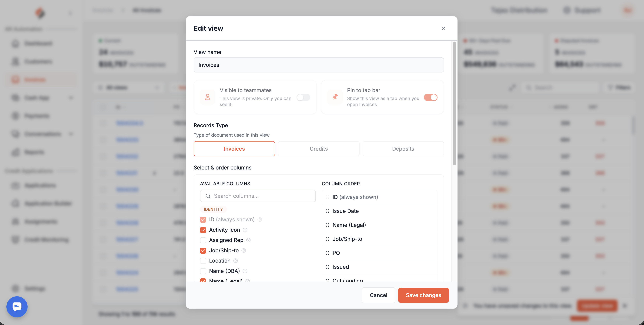Click drag handle for Issued row

coord(327,267)
